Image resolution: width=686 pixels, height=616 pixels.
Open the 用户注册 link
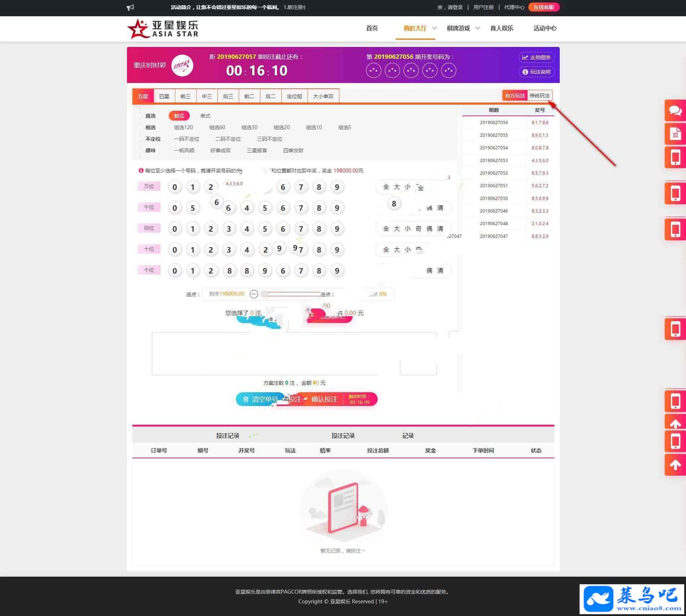483,7
